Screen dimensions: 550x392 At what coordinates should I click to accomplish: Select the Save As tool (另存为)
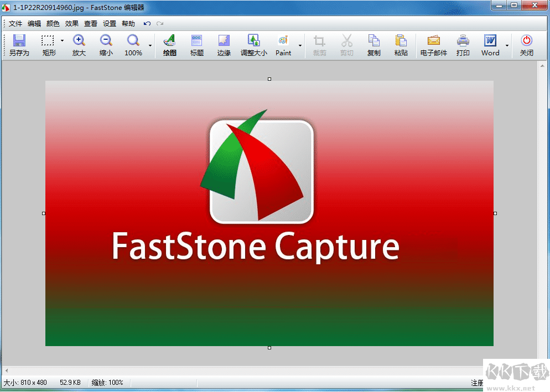[18, 44]
